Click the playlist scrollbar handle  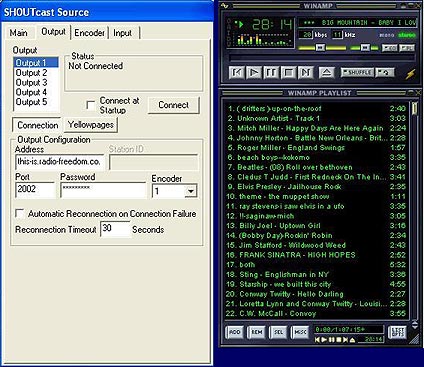(x=414, y=109)
